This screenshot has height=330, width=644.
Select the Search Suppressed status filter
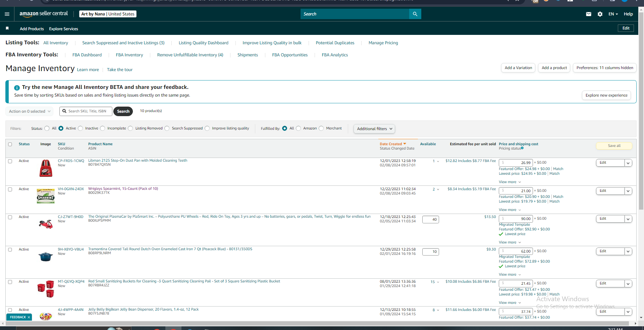167,128
